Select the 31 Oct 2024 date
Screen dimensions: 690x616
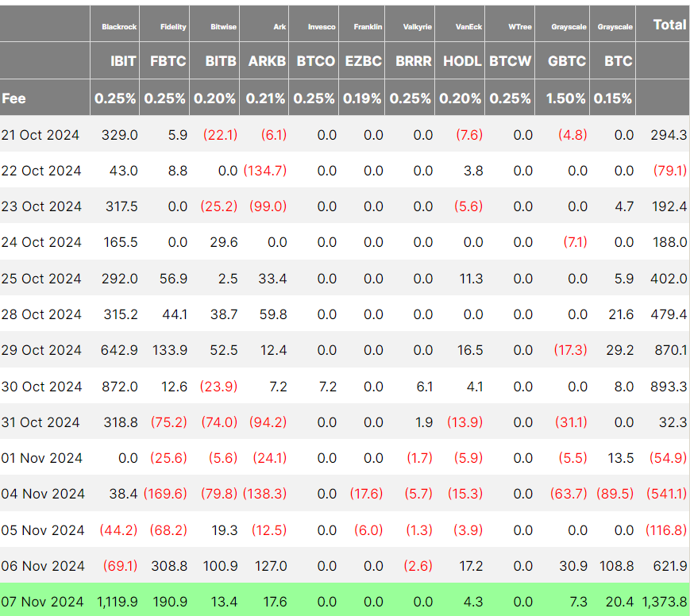[x=40, y=422]
